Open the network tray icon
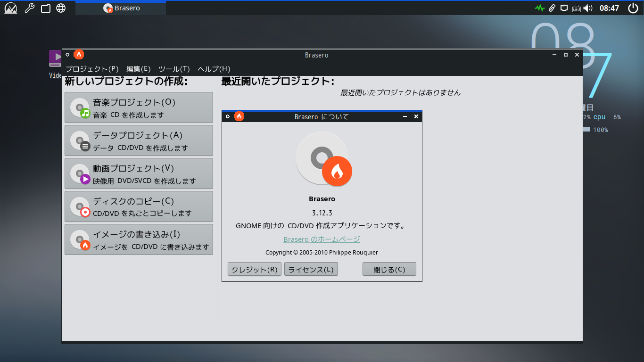The image size is (644, 362). (564, 8)
